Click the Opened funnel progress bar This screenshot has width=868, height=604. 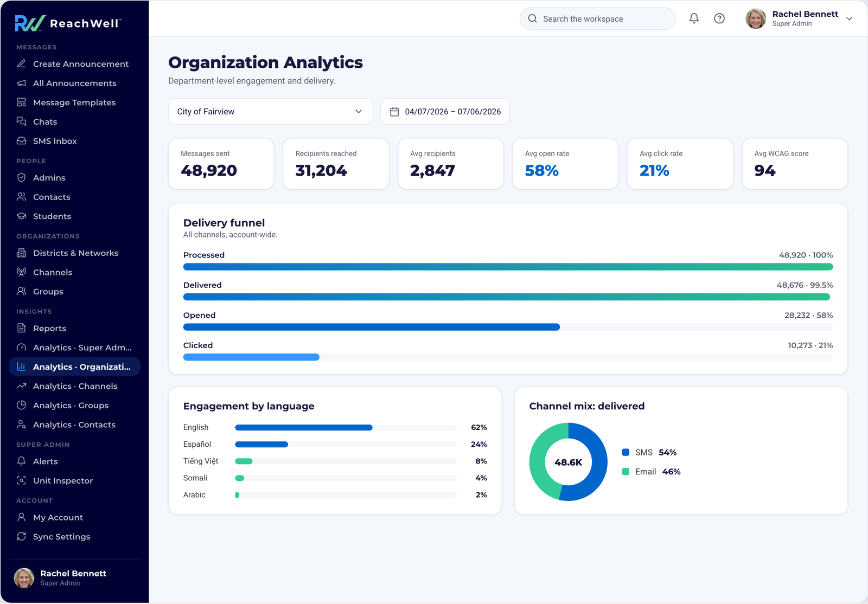click(x=508, y=327)
